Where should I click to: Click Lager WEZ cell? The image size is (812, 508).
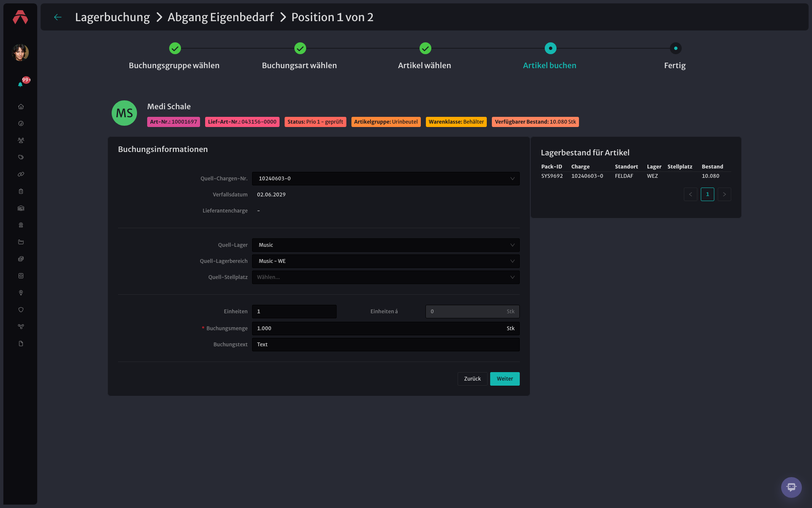[652, 176]
